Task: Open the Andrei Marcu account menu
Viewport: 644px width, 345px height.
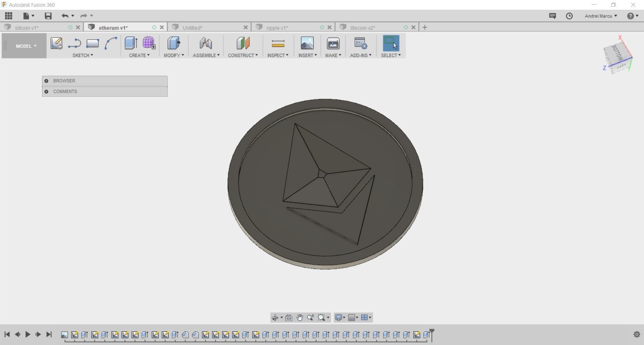Action: (601, 16)
